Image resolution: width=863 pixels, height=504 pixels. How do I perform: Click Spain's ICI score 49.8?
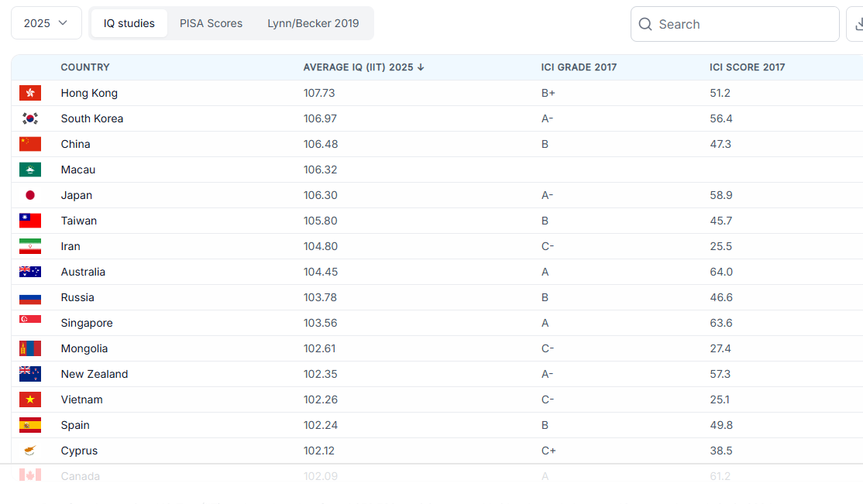point(721,425)
